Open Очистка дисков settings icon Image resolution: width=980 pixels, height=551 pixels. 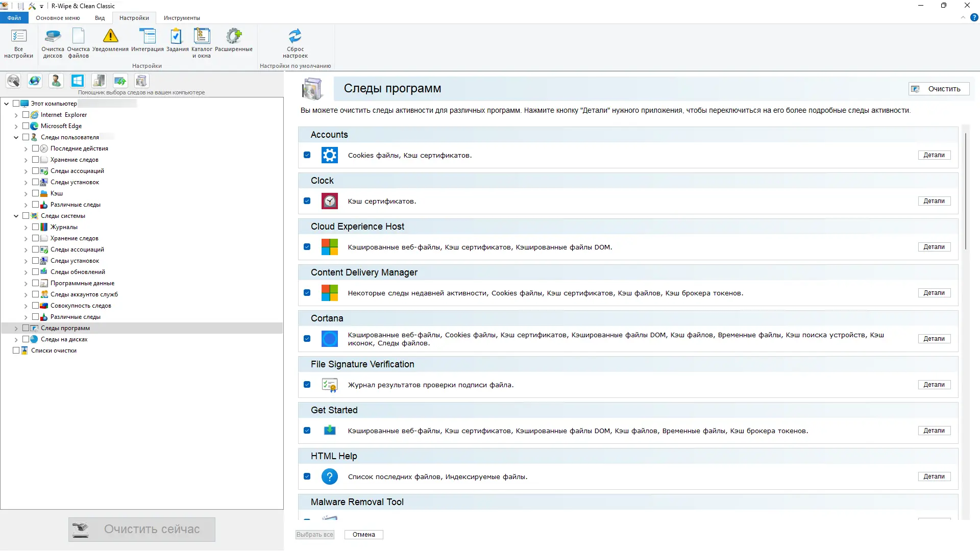[x=53, y=37]
